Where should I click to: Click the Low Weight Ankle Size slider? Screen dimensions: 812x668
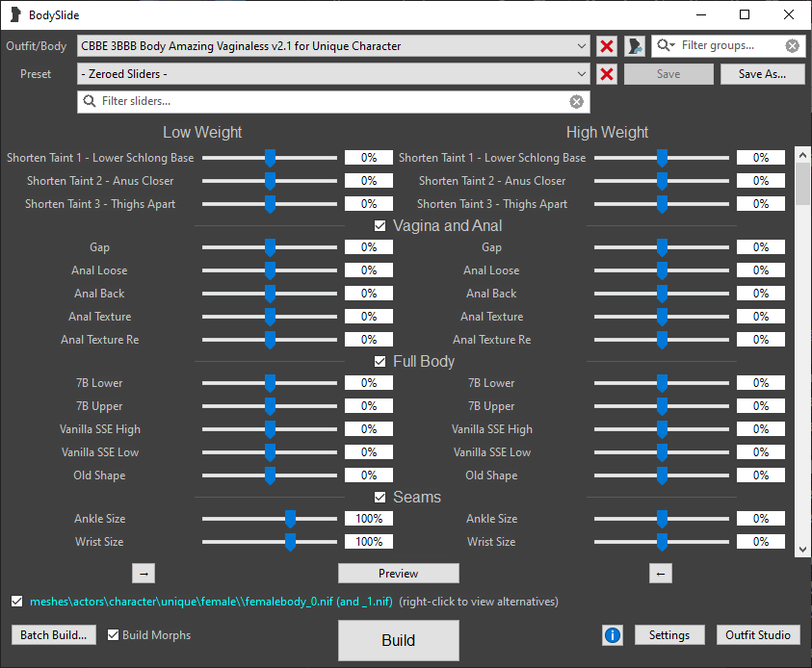270,519
